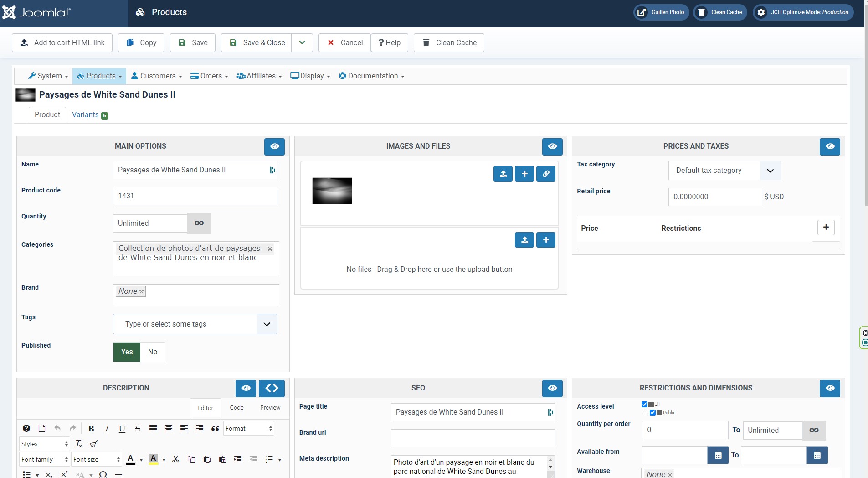Open the Customers menu
Image resolution: width=868 pixels, height=478 pixels.
[156, 76]
